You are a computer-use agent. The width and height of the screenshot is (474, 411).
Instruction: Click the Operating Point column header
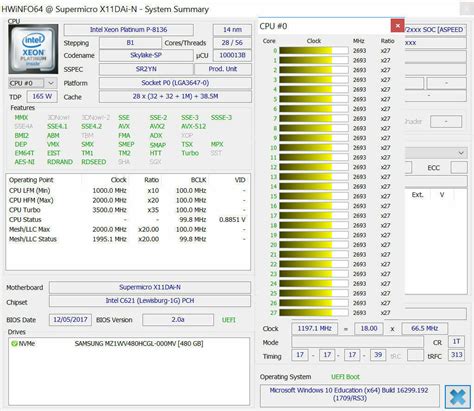[31, 180]
